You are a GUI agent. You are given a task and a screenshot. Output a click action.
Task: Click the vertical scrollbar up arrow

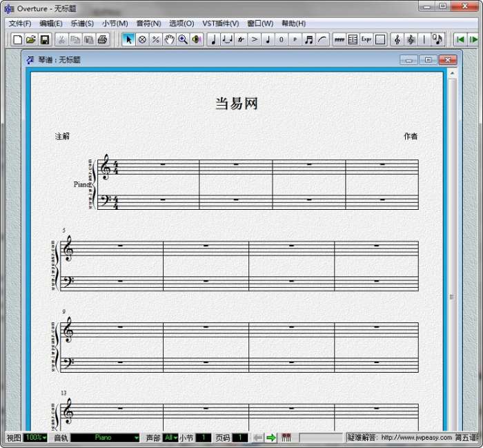tap(452, 74)
